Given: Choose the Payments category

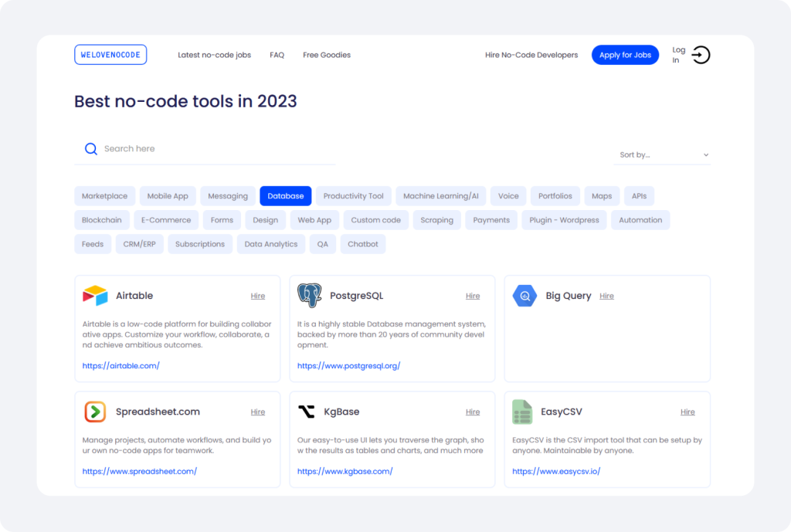Looking at the screenshot, I should point(491,220).
